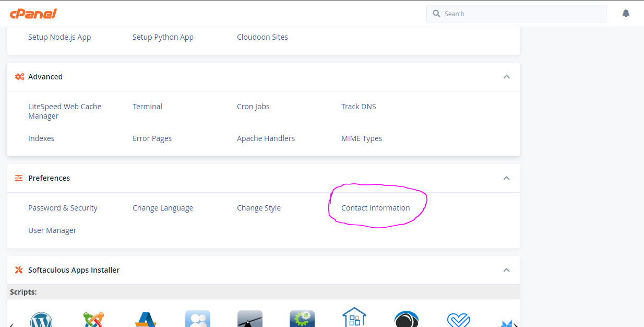Click the Advanced section gears icon
The height and width of the screenshot is (327, 644).
(x=19, y=76)
